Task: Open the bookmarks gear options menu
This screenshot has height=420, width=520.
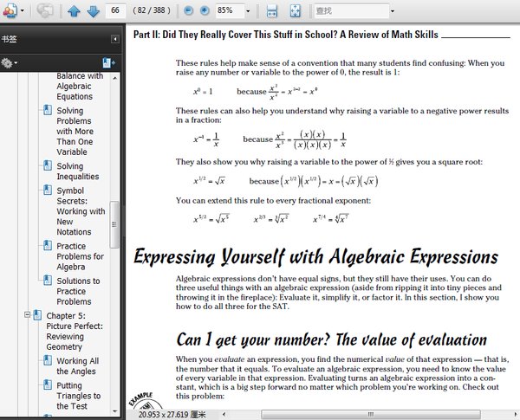Action: pos(9,63)
